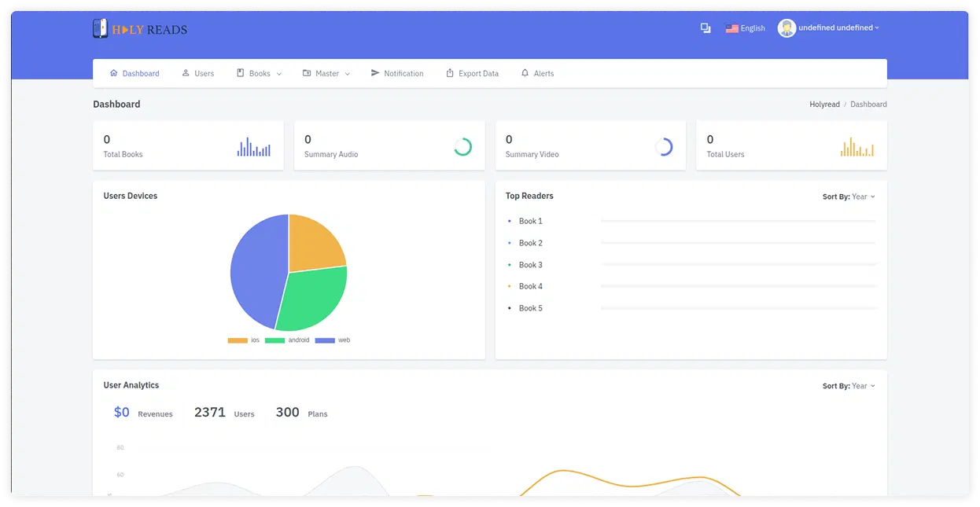Click the Users Devices heading
Screen dimensions: 980x507
[x=131, y=197]
